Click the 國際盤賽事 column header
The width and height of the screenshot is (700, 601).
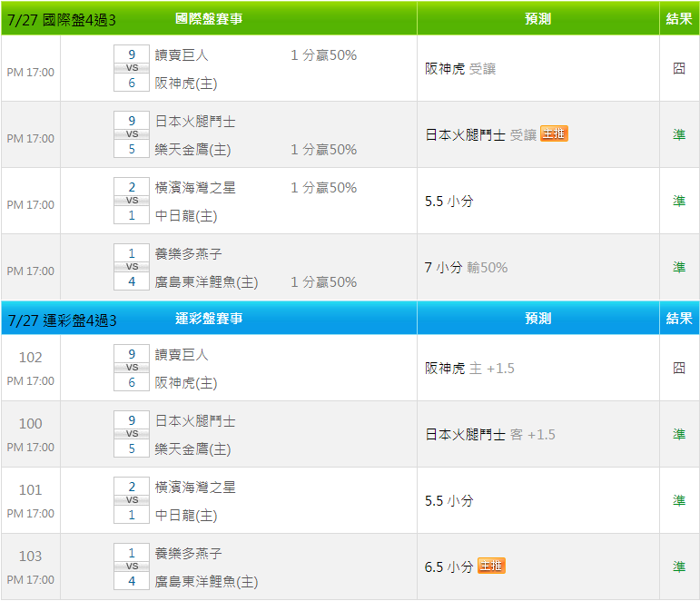tap(209, 19)
